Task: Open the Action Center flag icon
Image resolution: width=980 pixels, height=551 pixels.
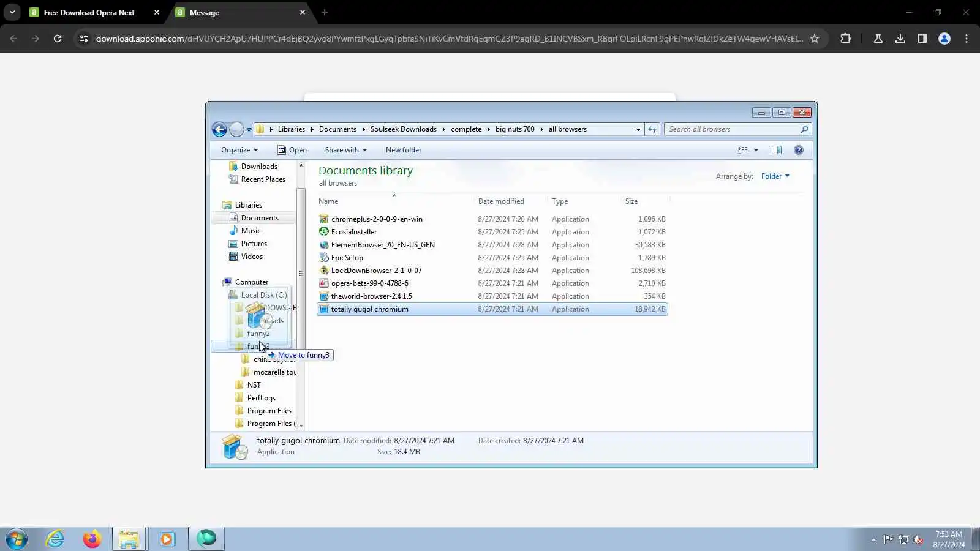Action: tap(888, 539)
